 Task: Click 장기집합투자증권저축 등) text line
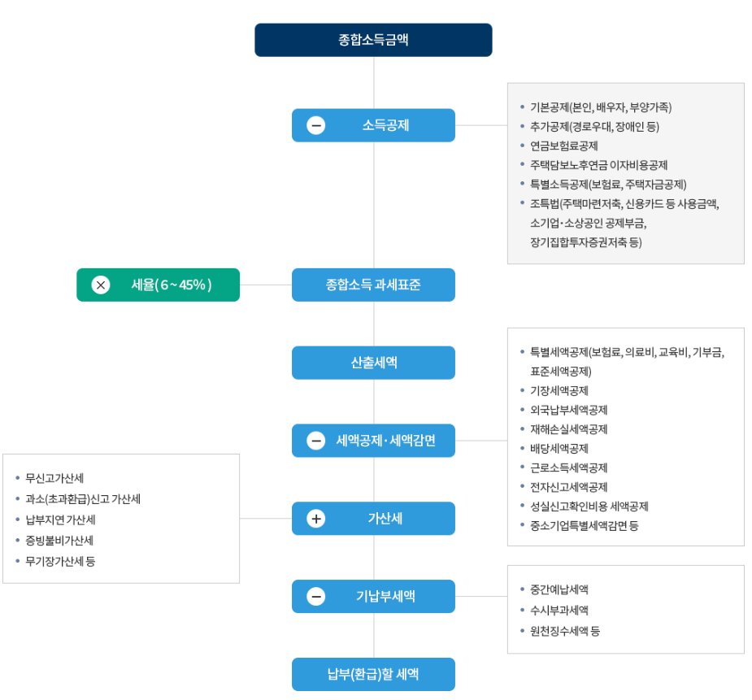[x=585, y=242]
